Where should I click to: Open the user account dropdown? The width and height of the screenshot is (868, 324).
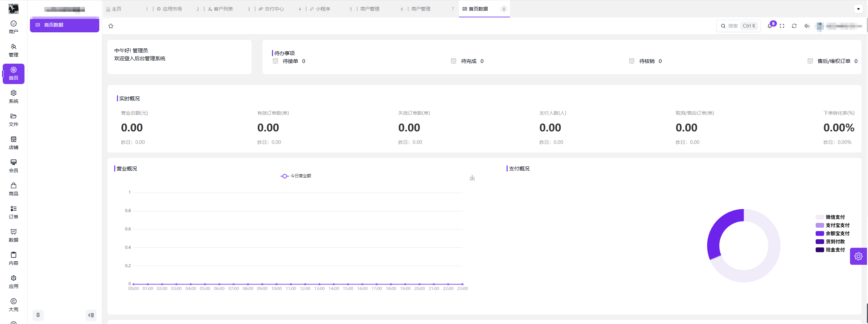(x=839, y=26)
